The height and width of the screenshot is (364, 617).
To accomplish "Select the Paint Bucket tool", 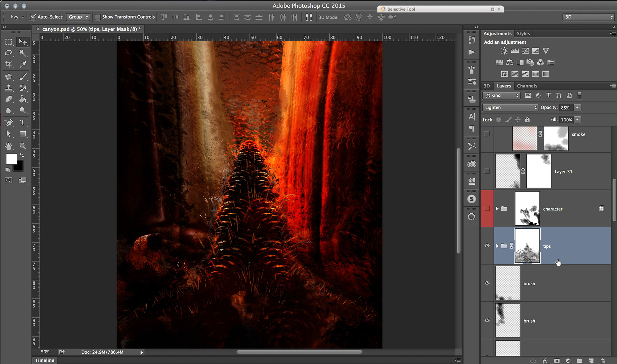I will pos(22,99).
